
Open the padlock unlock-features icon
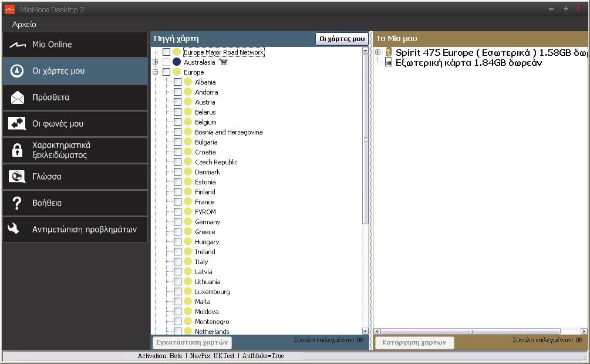[17, 150]
